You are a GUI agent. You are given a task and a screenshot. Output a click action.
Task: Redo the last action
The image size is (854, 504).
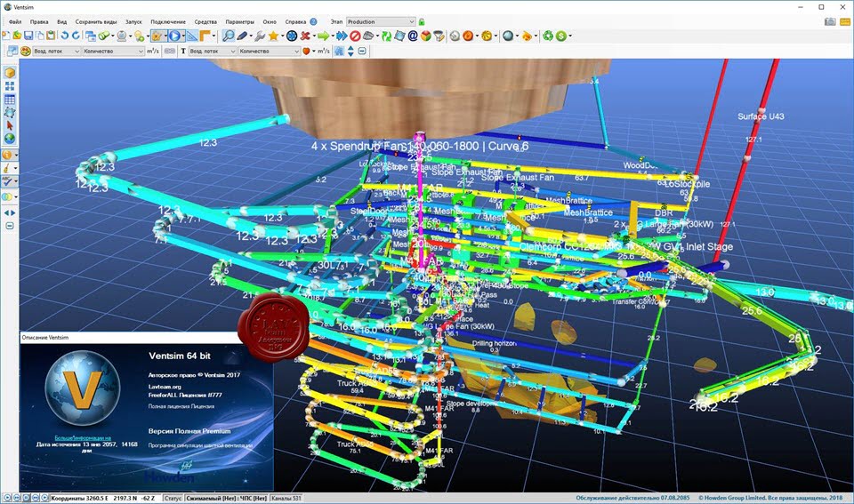click(x=76, y=36)
